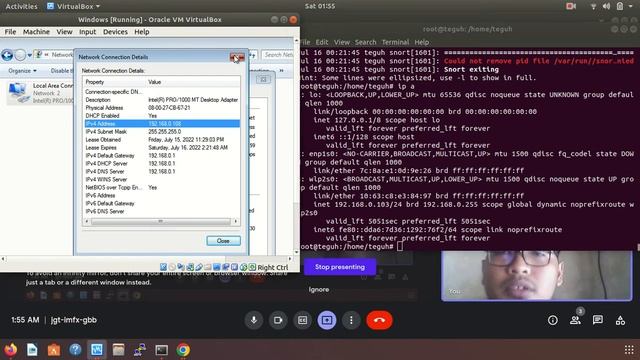Click Stop presenting button
The height and width of the screenshot is (360, 640).
(x=340, y=267)
